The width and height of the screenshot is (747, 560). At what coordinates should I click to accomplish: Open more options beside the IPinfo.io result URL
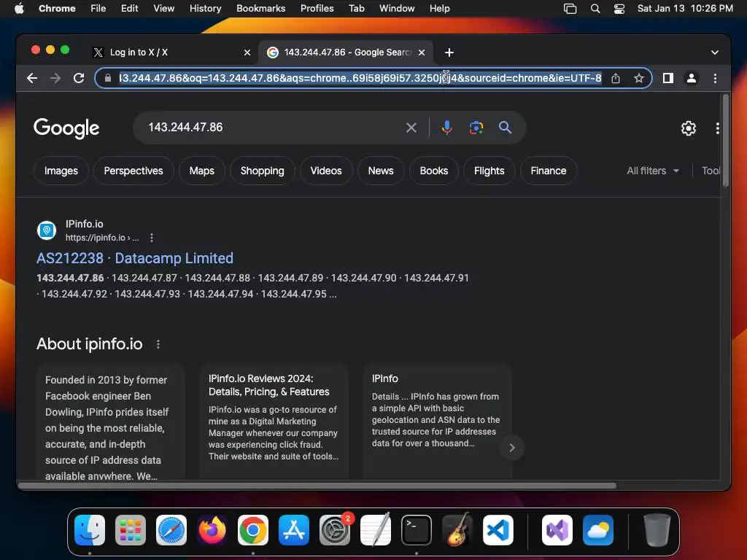click(152, 238)
